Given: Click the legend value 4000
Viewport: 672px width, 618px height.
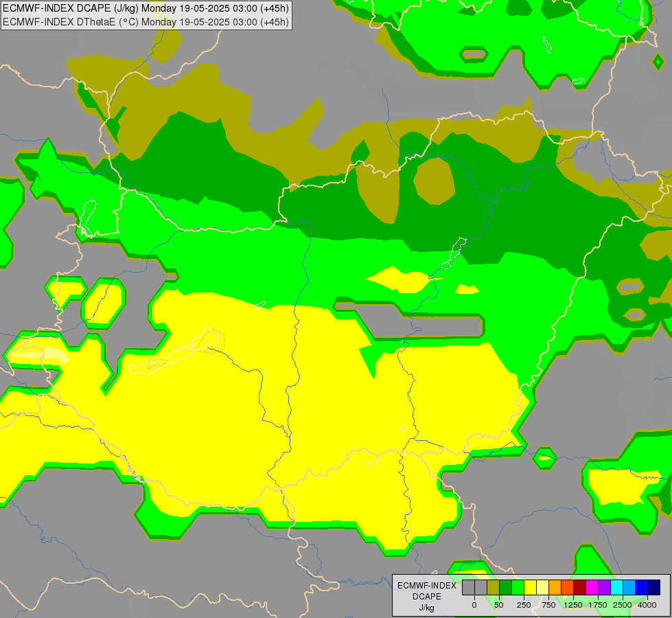Looking at the screenshot, I should click(x=647, y=605).
